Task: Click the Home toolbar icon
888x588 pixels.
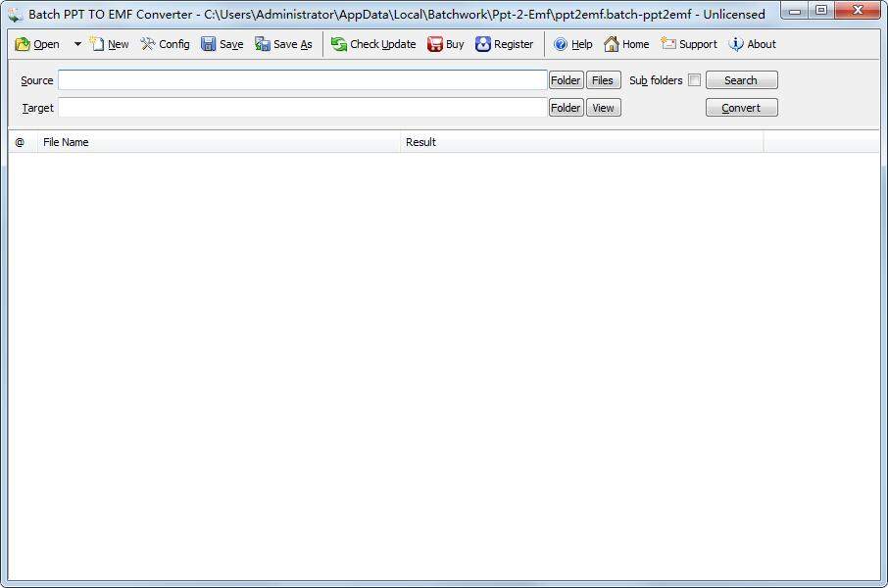Action: coord(626,44)
